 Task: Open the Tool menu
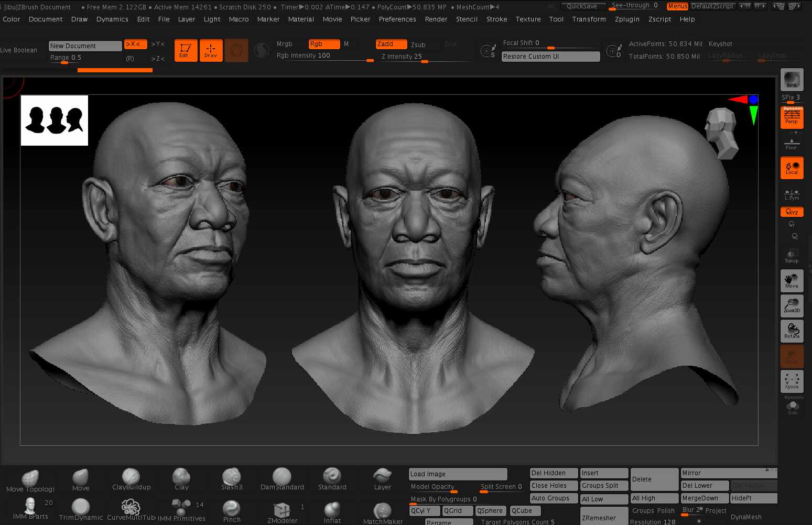click(x=556, y=19)
